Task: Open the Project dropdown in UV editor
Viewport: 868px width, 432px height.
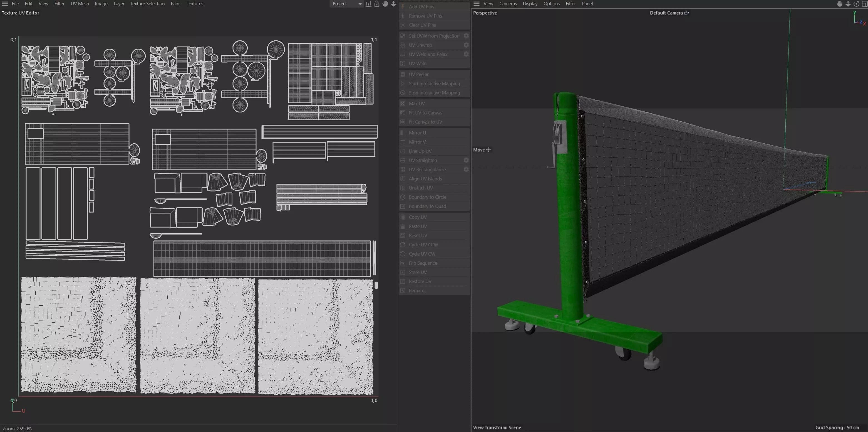Action: [x=346, y=4]
